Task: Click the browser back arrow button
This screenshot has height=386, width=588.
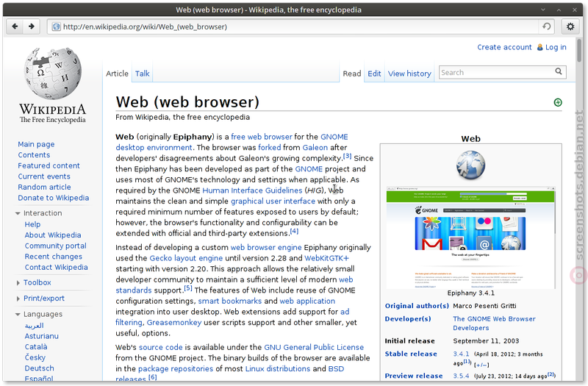Action: (15, 26)
